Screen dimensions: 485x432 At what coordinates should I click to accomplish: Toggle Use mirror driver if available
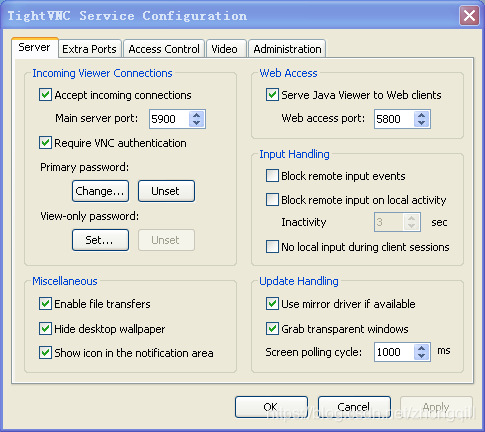pyautogui.click(x=272, y=304)
